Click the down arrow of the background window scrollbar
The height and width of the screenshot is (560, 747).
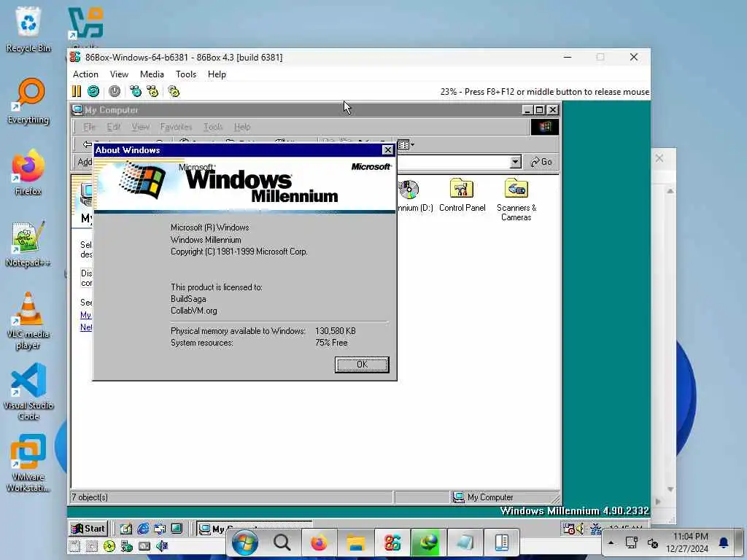[x=670, y=489]
